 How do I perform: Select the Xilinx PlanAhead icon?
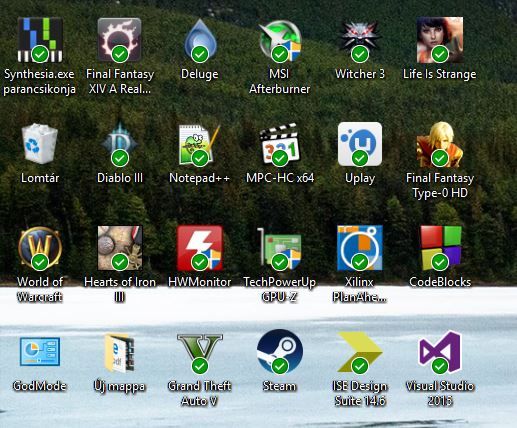point(360,248)
